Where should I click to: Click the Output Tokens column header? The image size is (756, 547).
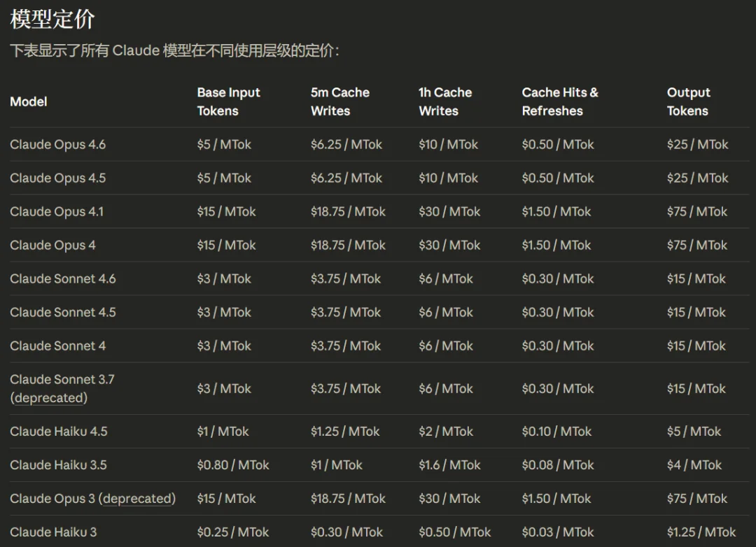click(x=688, y=101)
